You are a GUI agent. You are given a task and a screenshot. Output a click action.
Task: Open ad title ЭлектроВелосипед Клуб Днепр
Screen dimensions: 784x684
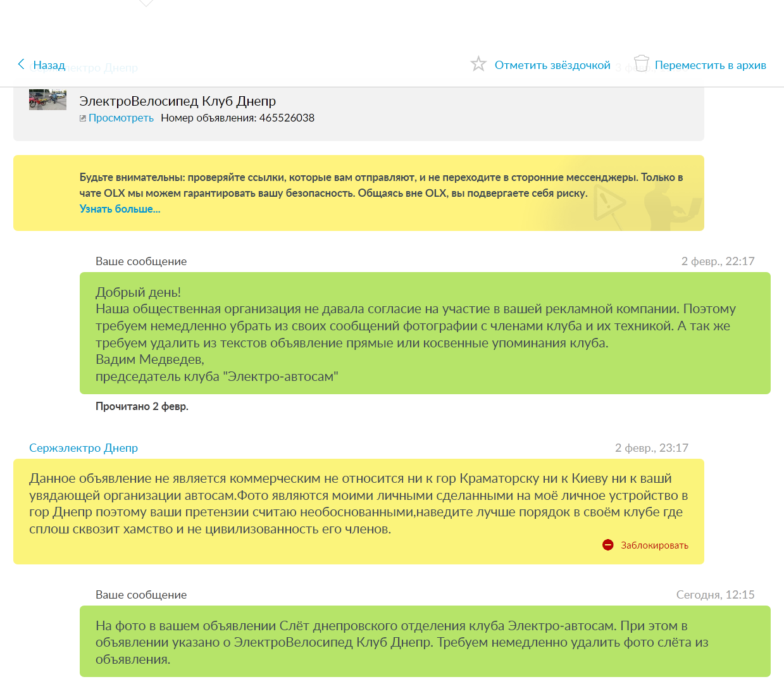pos(177,101)
